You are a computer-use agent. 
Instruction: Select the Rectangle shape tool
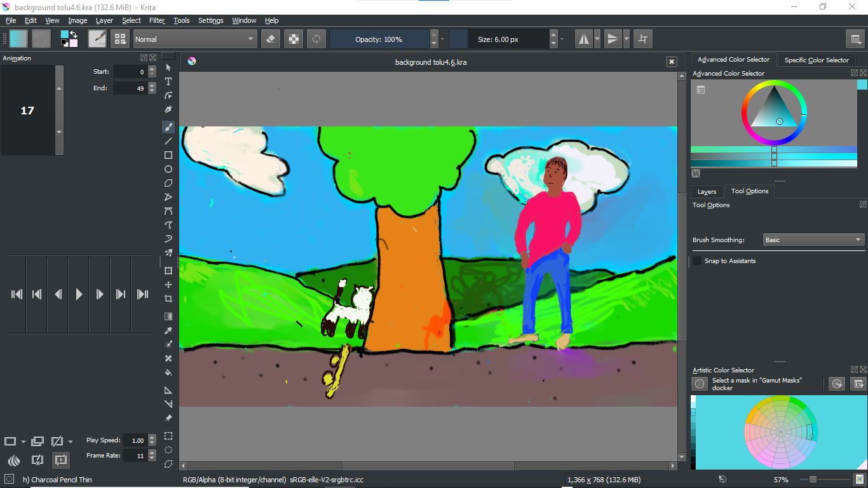tap(168, 155)
